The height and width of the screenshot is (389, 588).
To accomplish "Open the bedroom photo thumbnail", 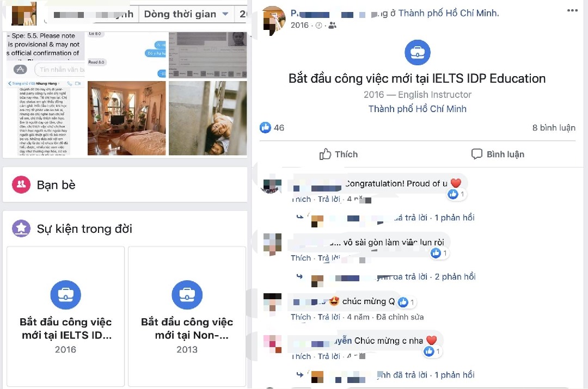I will pos(127,118).
